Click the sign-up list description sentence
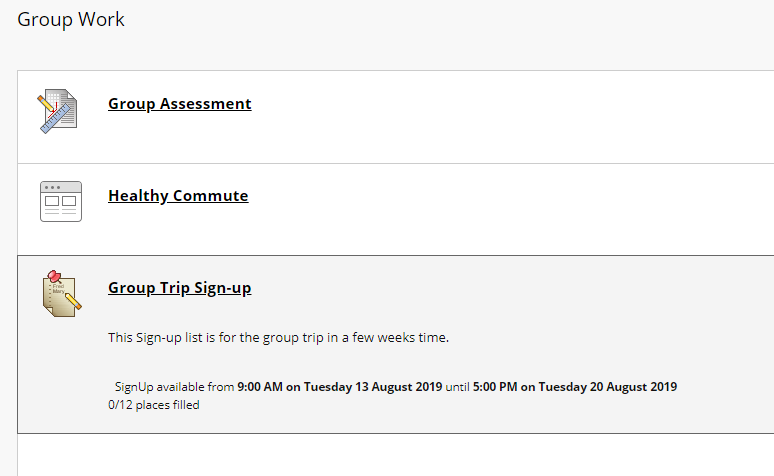 point(278,337)
